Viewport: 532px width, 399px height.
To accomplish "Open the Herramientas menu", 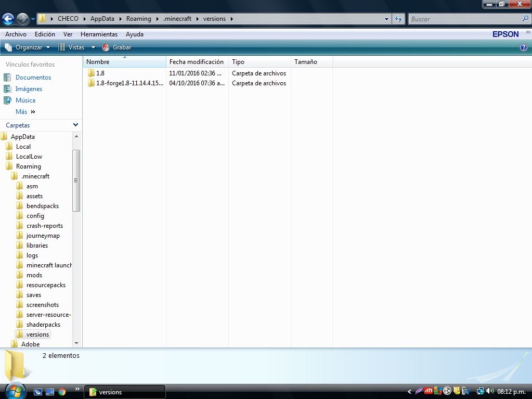I will click(99, 34).
